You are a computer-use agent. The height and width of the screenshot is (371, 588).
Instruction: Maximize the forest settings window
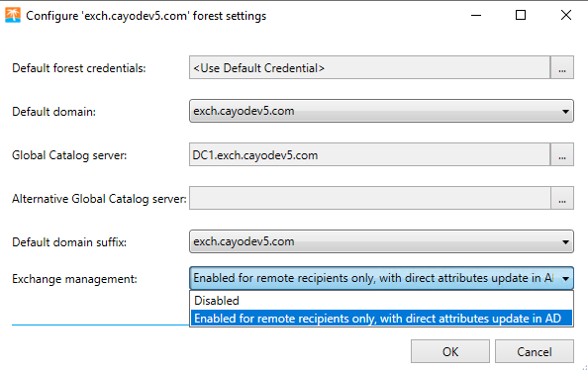[x=521, y=16]
